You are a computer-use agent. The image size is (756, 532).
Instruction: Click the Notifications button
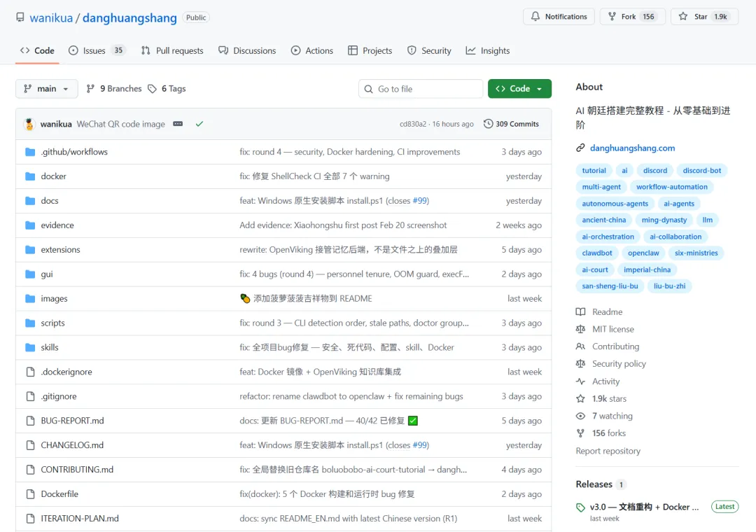point(559,16)
